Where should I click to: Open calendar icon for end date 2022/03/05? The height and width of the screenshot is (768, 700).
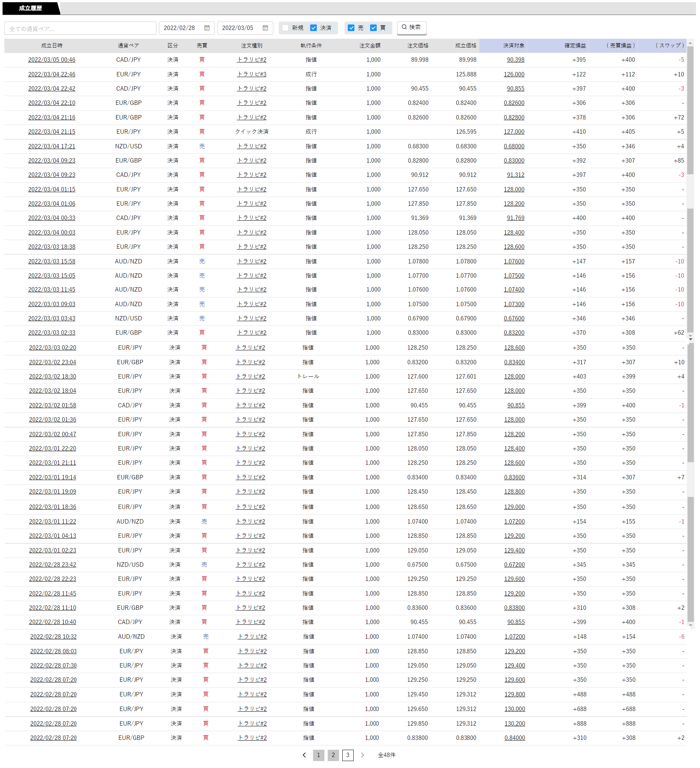(266, 28)
